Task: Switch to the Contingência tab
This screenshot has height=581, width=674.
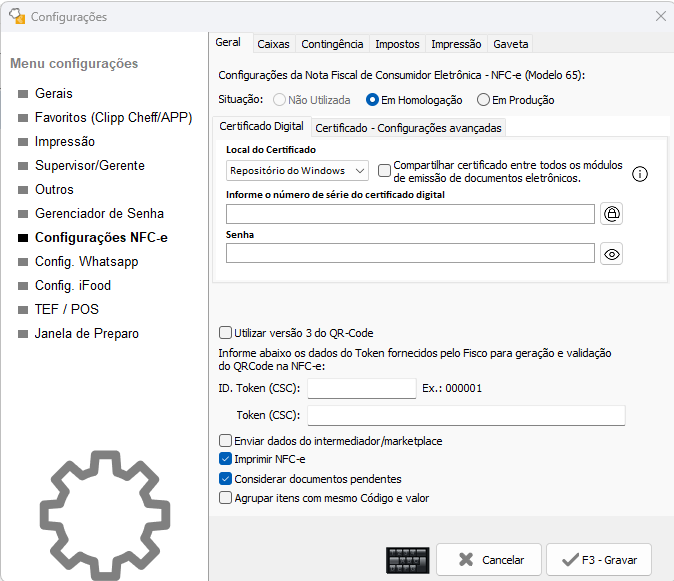Action: [332, 44]
